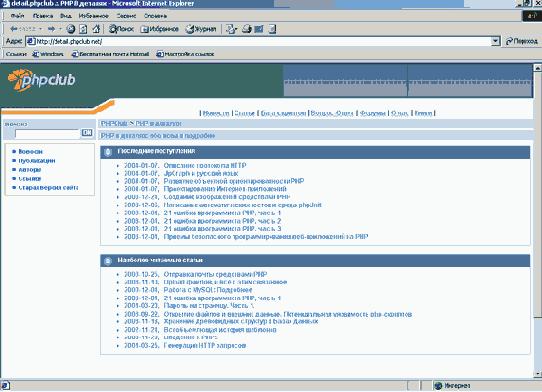Open the Поиск search toolbar button
This screenshot has width=542, height=392.
[121, 29]
